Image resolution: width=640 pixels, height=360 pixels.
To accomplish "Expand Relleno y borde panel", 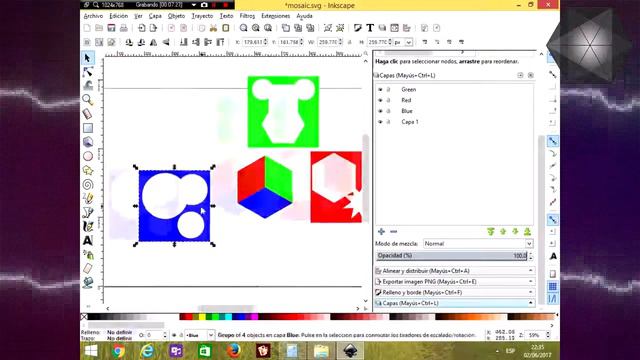I will pyautogui.click(x=455, y=292).
